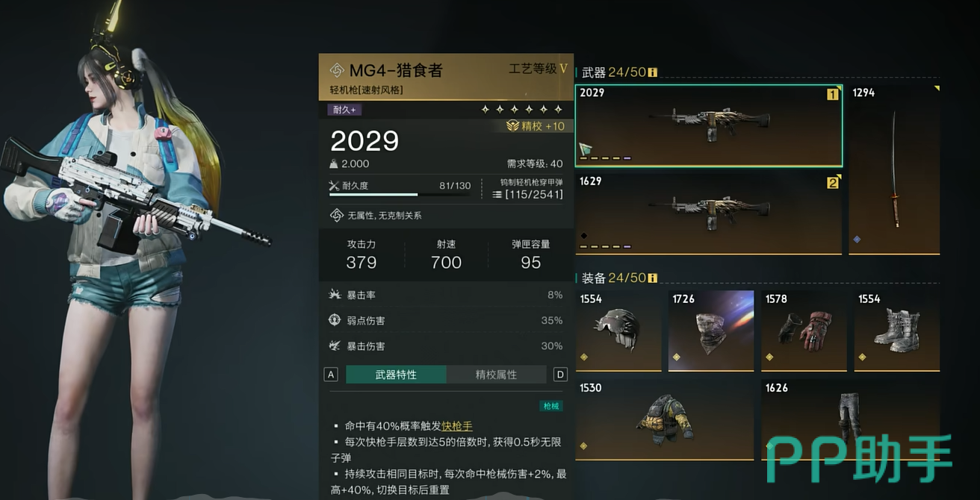This screenshot has width=980, height=500.
Task: Open the 快枪手 keyword link
Action: pyautogui.click(x=457, y=426)
